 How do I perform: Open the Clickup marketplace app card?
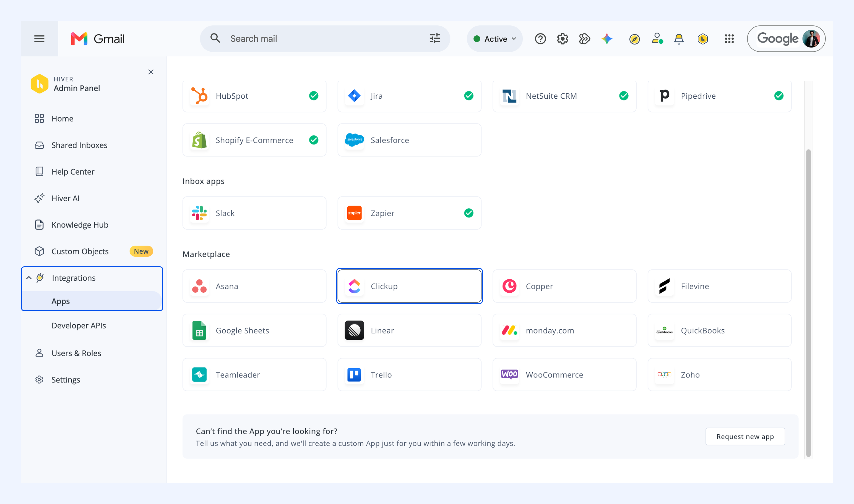[409, 286]
